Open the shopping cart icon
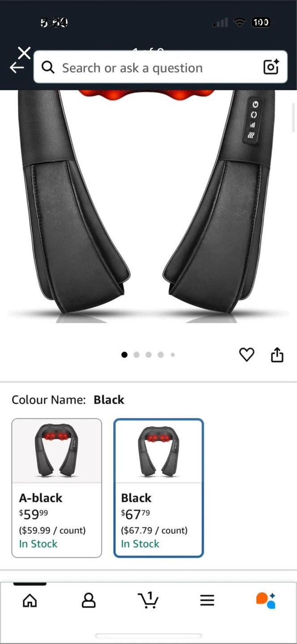The image size is (297, 644). 148,600
